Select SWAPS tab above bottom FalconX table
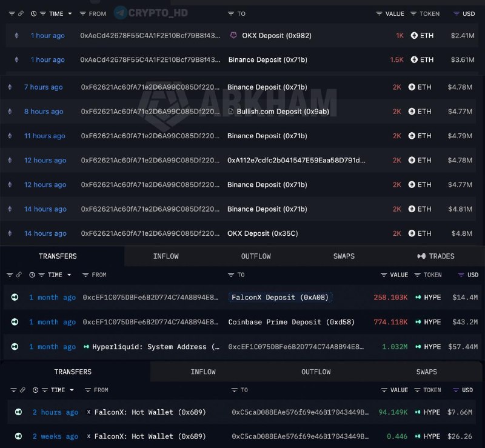This screenshot has height=448, width=485. pyautogui.click(x=427, y=372)
